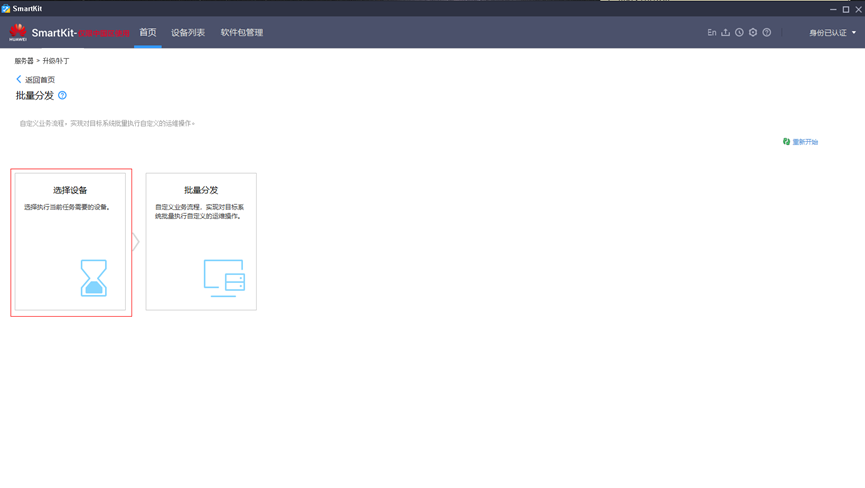Click the 批量分发 page heading
Viewport: 865px width, 488px height.
tap(35, 96)
